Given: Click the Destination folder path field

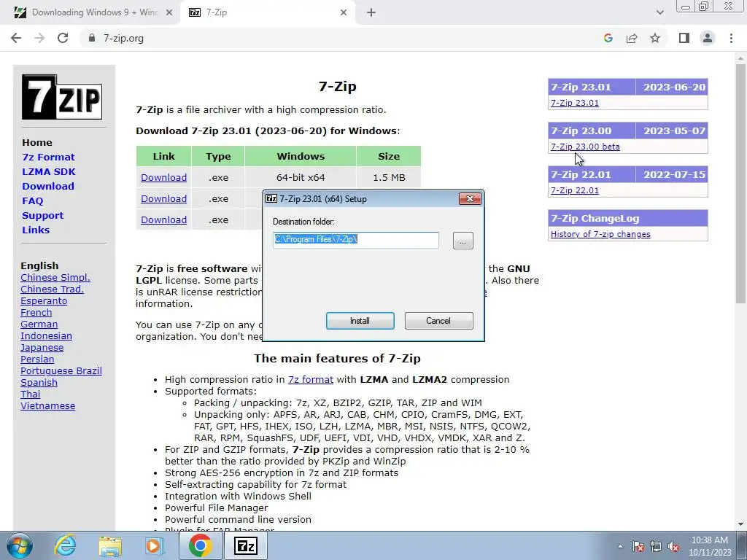Looking at the screenshot, I should [x=356, y=240].
